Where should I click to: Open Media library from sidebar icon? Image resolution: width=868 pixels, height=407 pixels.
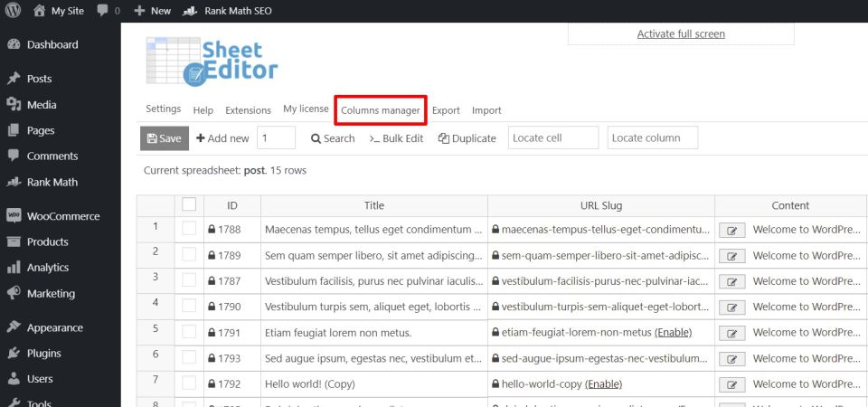[x=14, y=105]
